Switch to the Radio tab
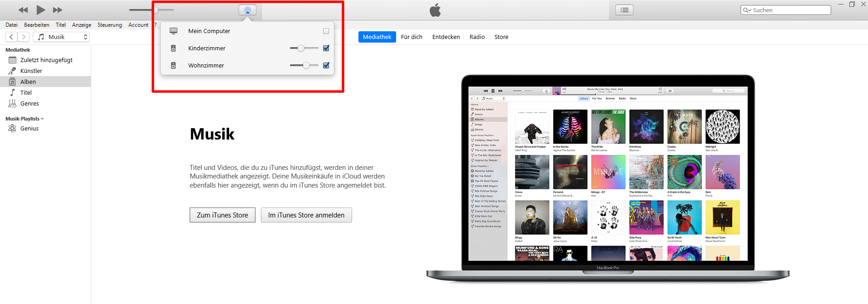This screenshot has width=868, height=304. pyautogui.click(x=477, y=37)
